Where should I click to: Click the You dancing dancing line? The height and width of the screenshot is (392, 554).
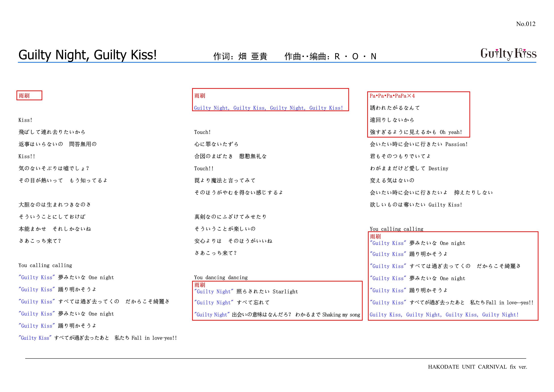tap(221, 277)
